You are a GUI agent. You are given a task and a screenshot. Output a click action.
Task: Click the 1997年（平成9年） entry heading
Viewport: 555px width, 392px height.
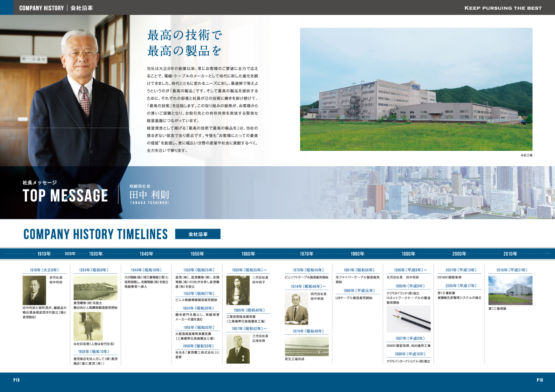pos(410,338)
